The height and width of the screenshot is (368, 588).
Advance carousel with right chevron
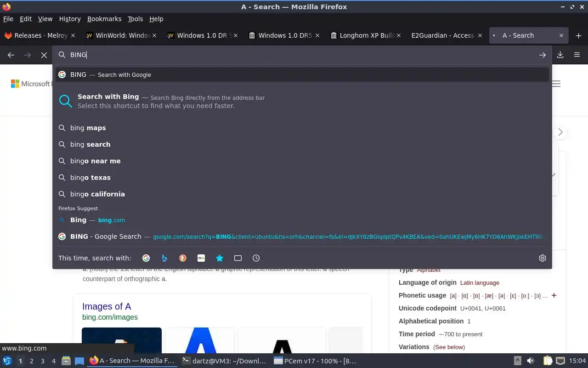pyautogui.click(x=560, y=132)
